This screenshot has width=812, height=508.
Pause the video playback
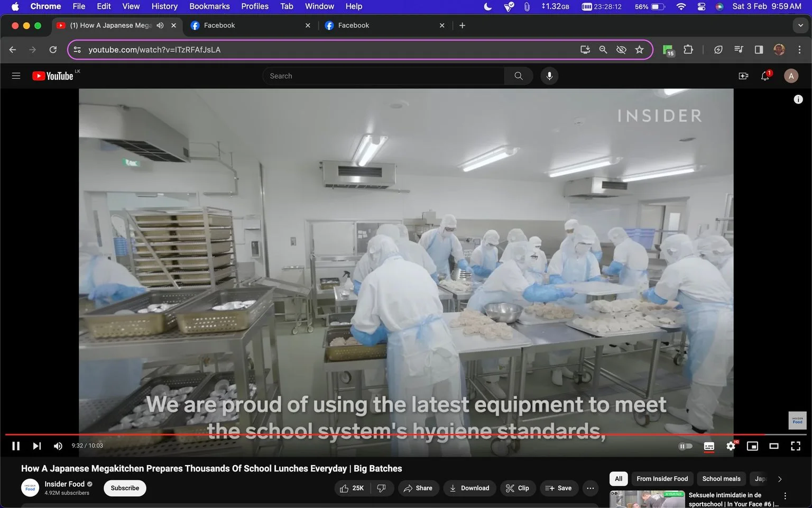click(x=16, y=446)
